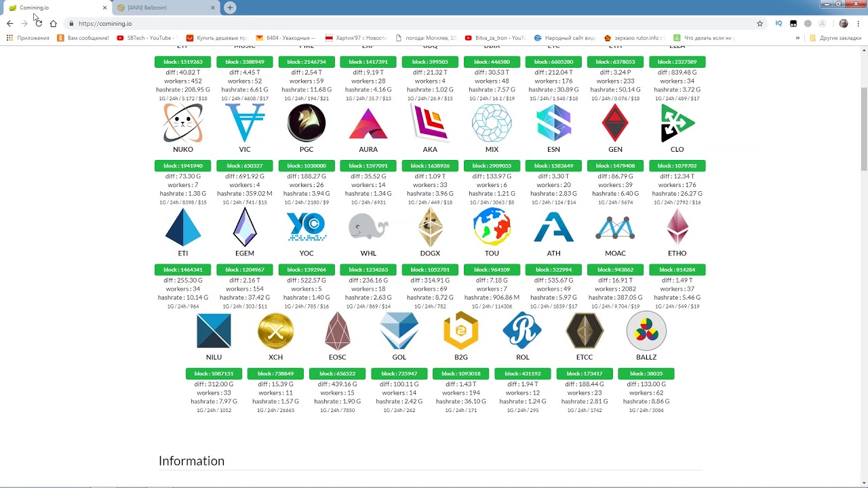Open the browser profile avatar
This screenshot has height=488, width=868.
coord(844,23)
